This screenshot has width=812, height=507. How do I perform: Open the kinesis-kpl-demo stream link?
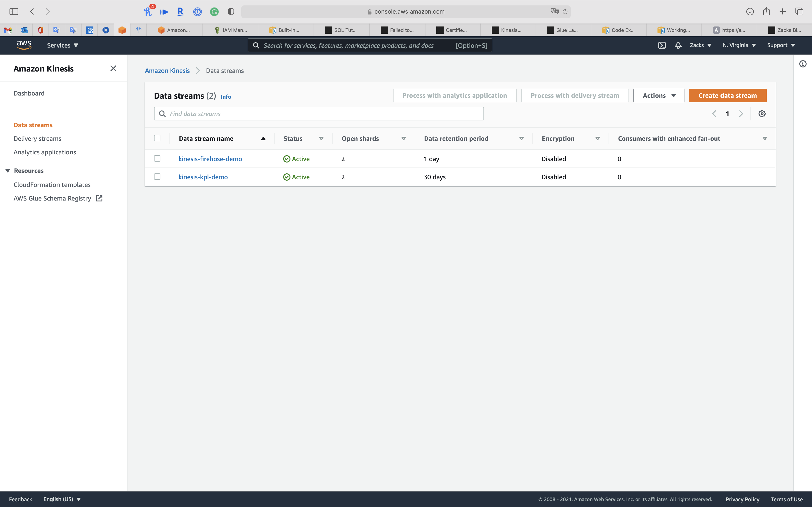[203, 177]
